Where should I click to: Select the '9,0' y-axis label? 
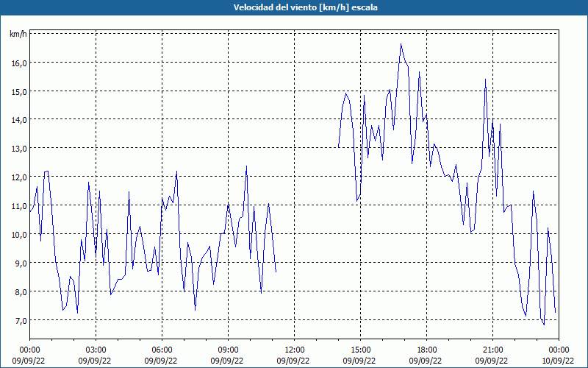[21, 263]
